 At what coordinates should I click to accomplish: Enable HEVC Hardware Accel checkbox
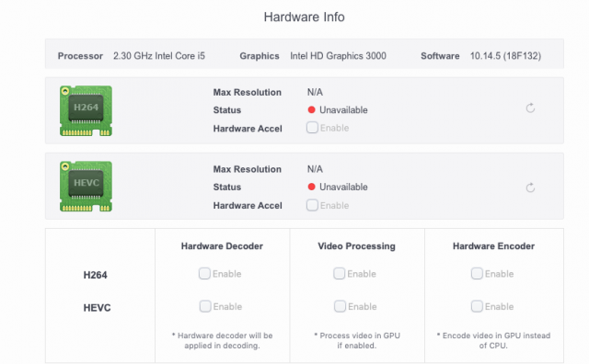(x=312, y=205)
